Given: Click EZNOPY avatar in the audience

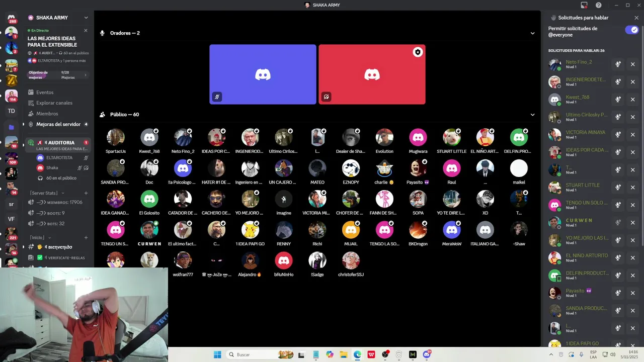Looking at the screenshot, I should click(x=351, y=168).
